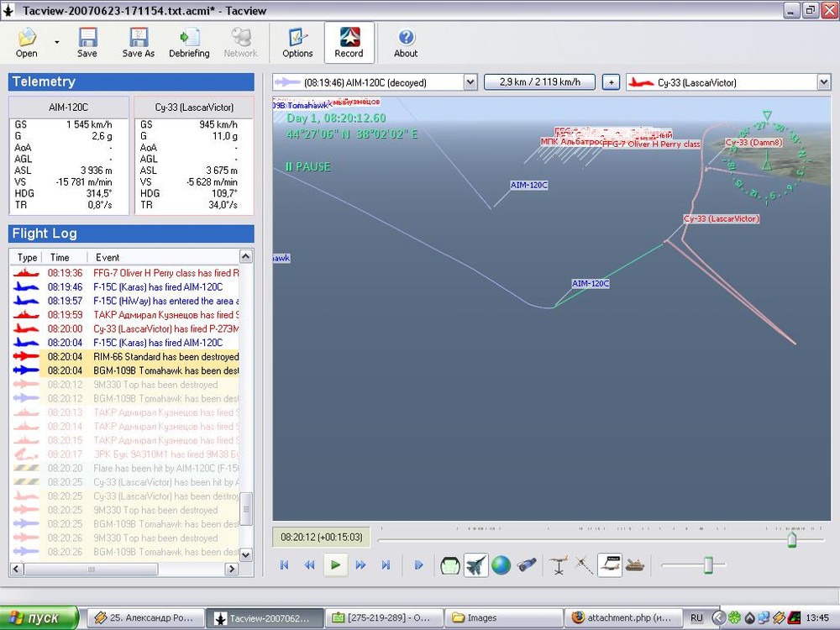Toggle the Record button
Image resolution: width=840 pixels, height=630 pixels.
[x=349, y=43]
